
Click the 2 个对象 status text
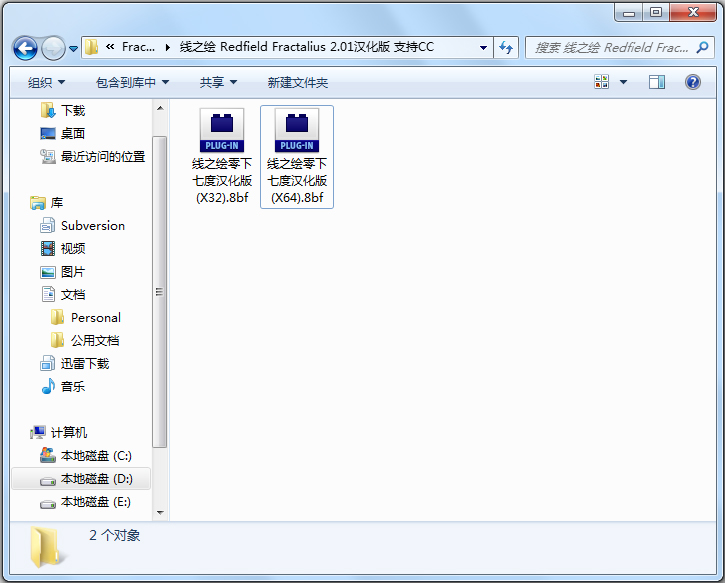[115, 535]
